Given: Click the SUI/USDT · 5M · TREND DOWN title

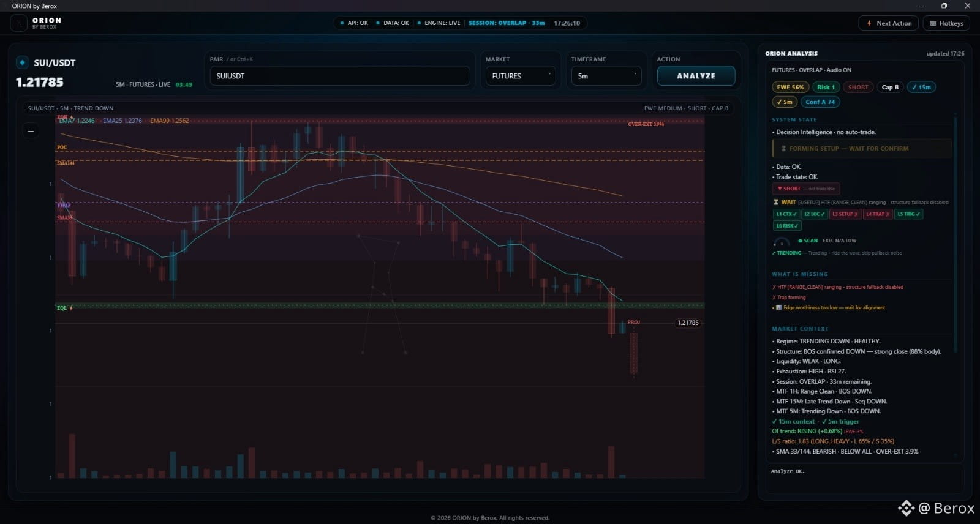Looking at the screenshot, I should click(x=70, y=108).
